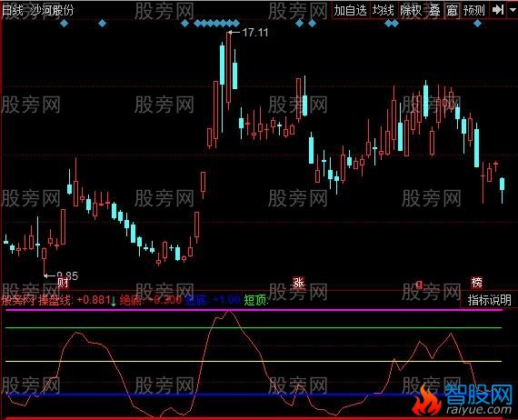Toggle the 窗 window button
Image resolution: width=518 pixels, height=420 pixels.
[x=452, y=11]
